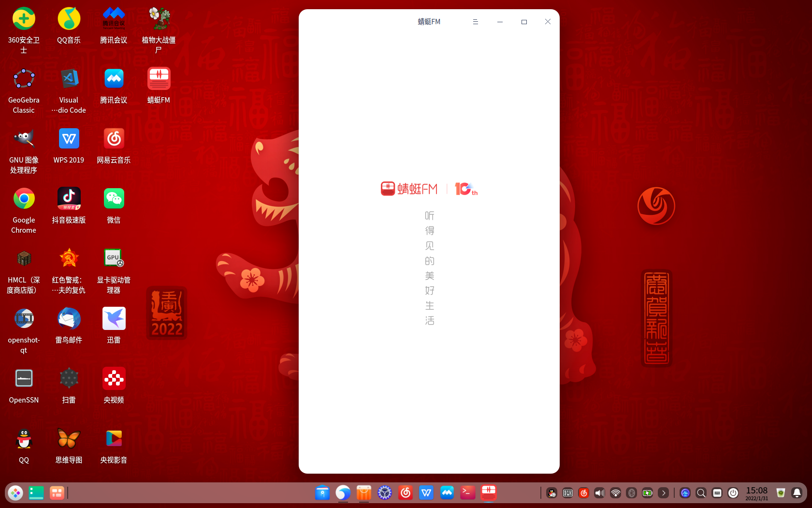The image size is (812, 508).
Task: Open the search magnifier in the dock
Action: point(701,493)
